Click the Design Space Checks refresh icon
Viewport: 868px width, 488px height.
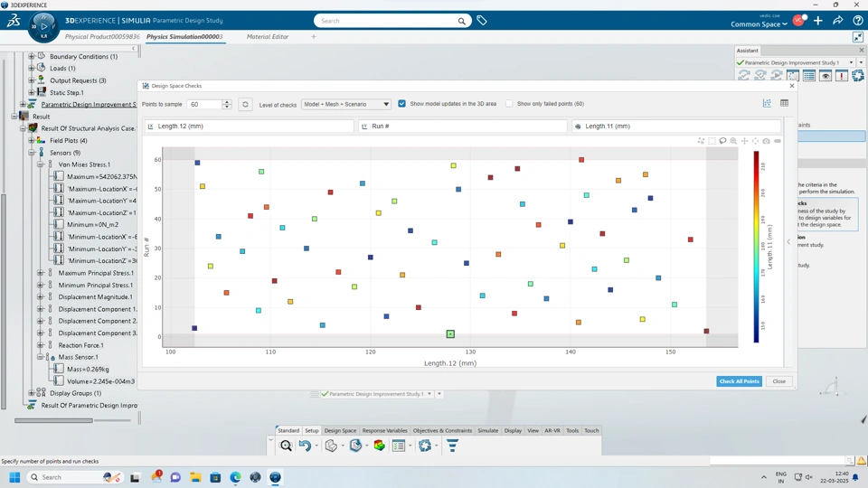click(245, 104)
